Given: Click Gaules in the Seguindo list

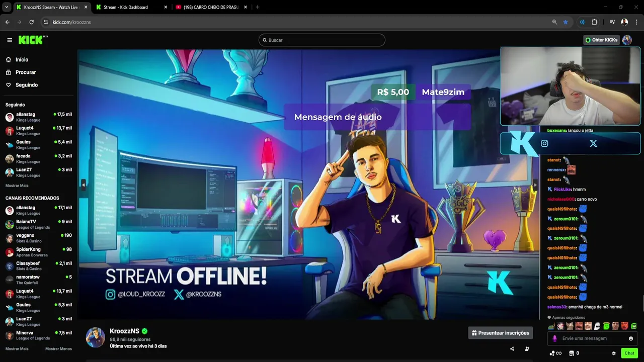Looking at the screenshot, I should (x=39, y=144).
